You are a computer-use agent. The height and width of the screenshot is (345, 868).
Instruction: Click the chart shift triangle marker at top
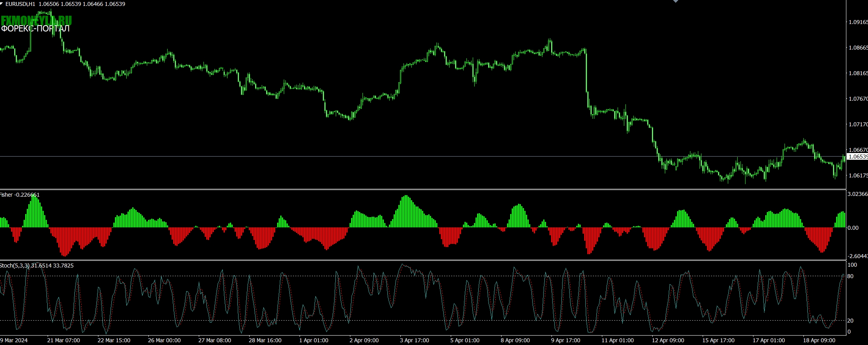pos(676,1)
